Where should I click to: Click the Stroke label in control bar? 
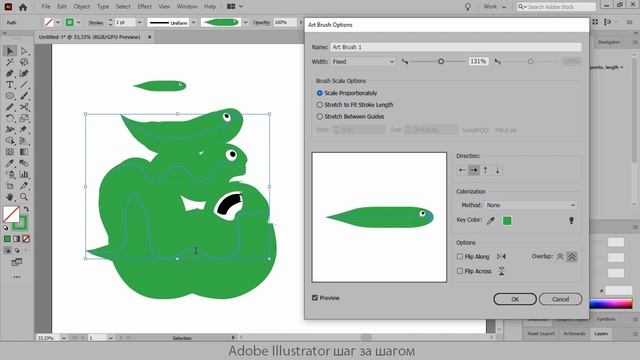click(x=96, y=23)
